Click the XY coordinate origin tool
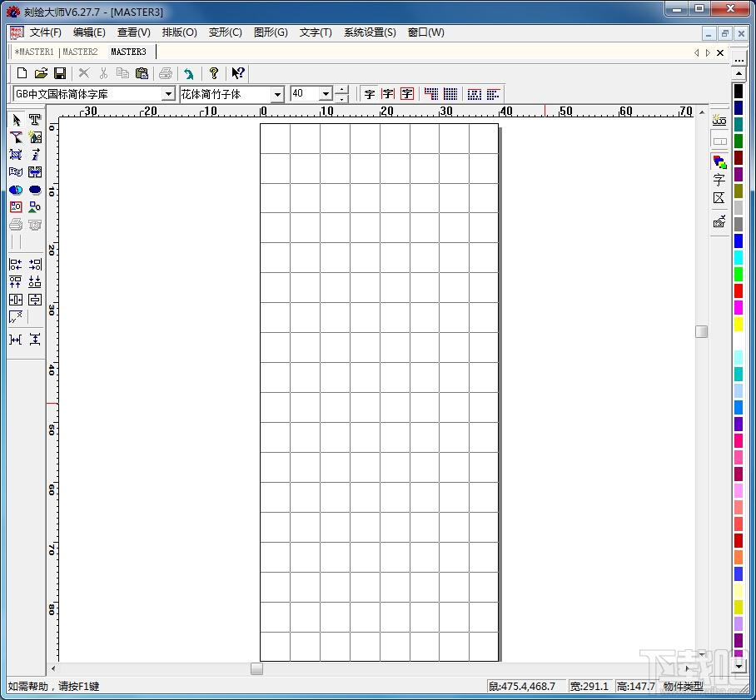This screenshot has height=700, width=756. pyautogui.click(x=16, y=317)
